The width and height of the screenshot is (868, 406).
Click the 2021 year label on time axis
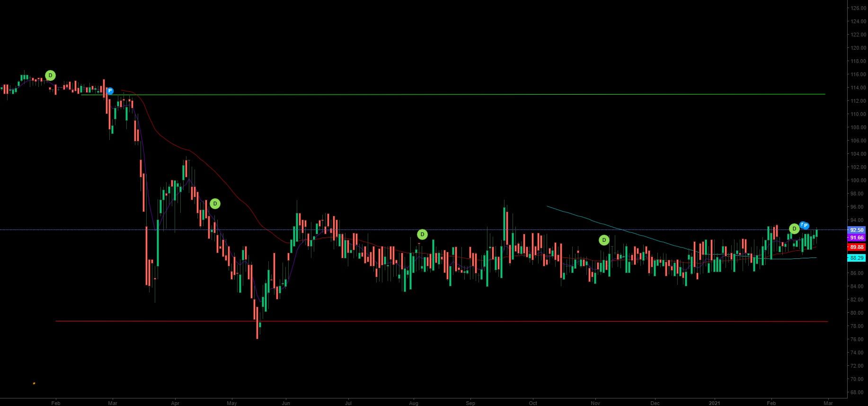714,403
